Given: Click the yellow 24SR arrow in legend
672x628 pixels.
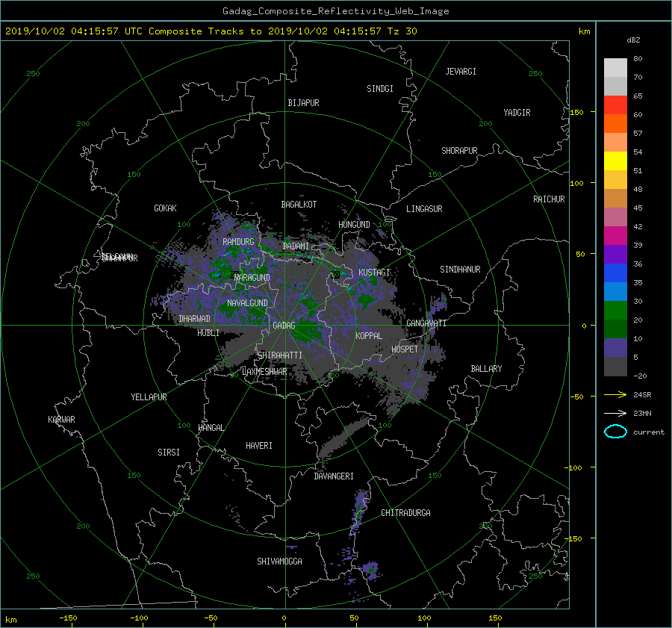Looking at the screenshot, I should pyautogui.click(x=615, y=394).
